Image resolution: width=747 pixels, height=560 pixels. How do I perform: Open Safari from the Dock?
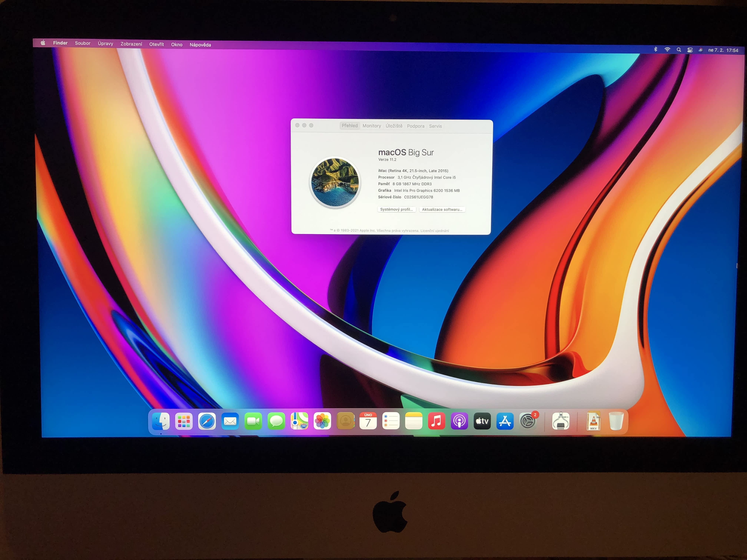[x=207, y=421]
